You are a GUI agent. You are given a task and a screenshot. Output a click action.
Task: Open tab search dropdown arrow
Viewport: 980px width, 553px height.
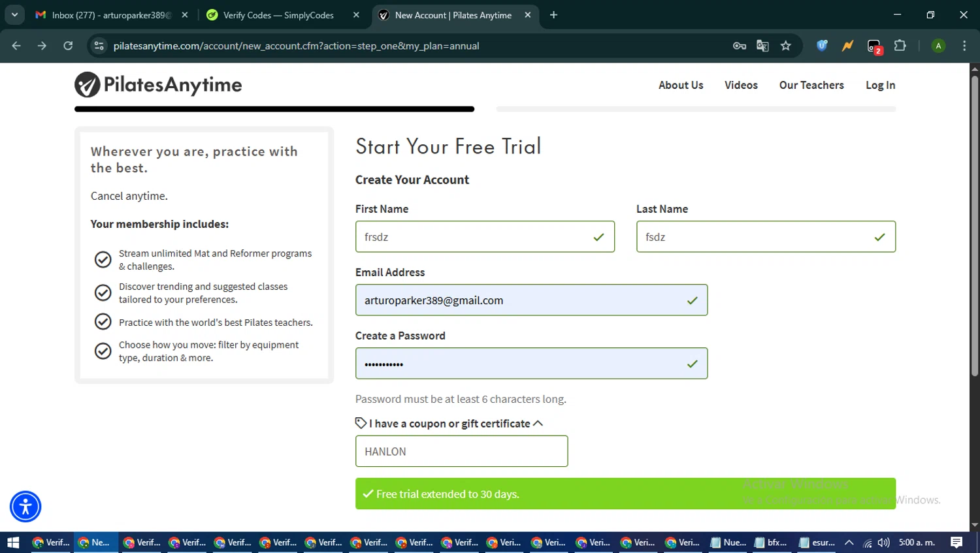tap(14, 15)
